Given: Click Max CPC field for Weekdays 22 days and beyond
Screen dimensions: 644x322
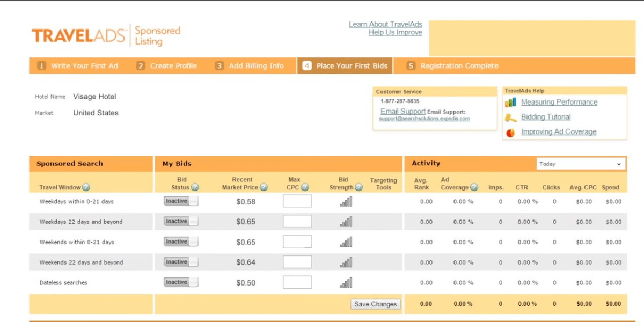Looking at the screenshot, I should point(297,222).
